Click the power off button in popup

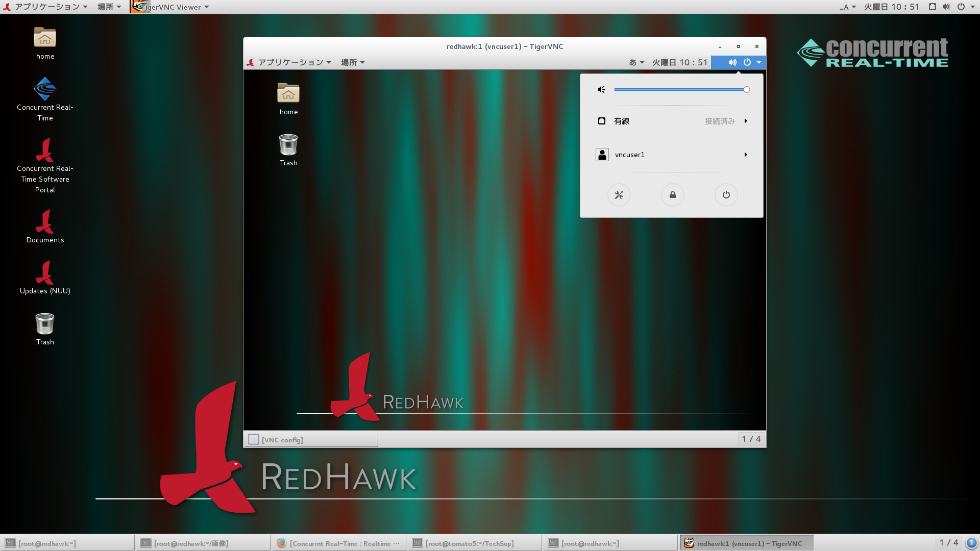click(726, 195)
